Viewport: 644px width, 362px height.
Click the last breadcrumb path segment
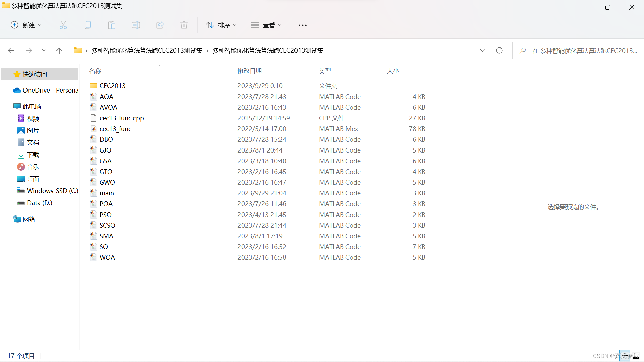pos(268,51)
